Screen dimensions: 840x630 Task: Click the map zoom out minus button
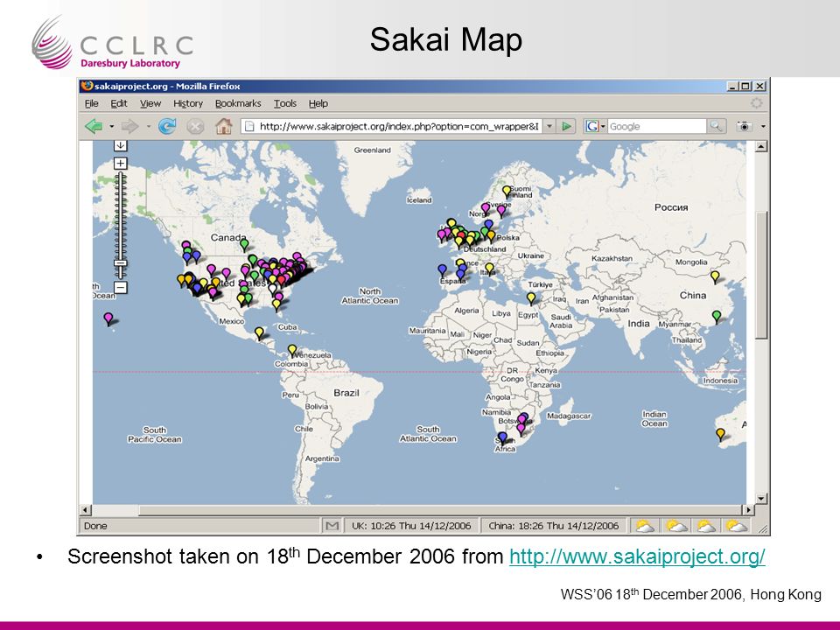click(x=121, y=288)
